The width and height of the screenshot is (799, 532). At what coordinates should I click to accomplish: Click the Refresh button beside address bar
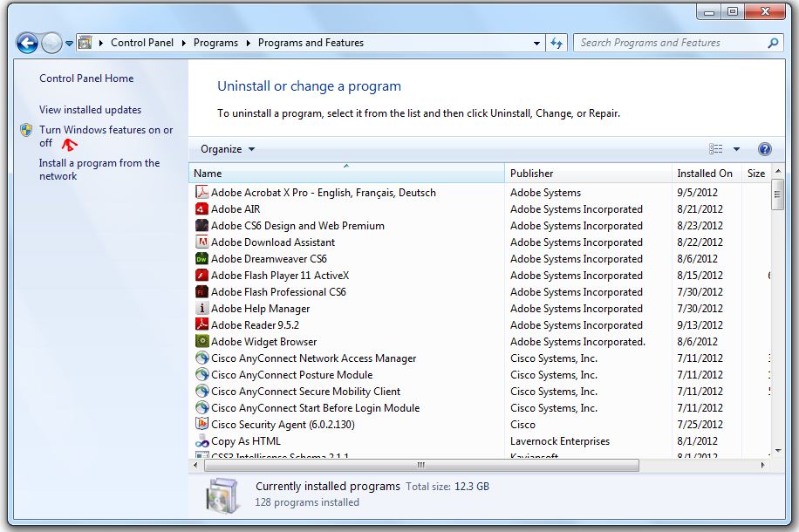coord(557,44)
